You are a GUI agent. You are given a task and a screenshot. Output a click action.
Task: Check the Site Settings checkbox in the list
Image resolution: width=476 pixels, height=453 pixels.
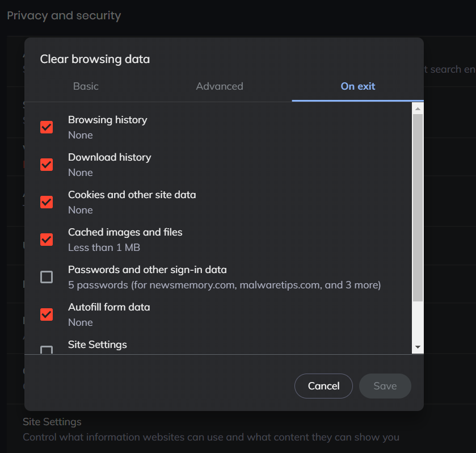pyautogui.click(x=47, y=350)
